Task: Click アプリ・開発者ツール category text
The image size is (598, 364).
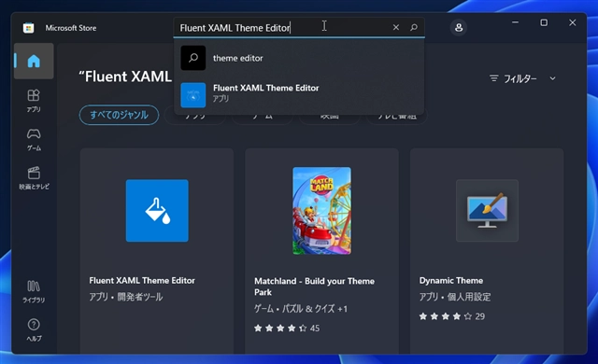Action: coord(126,297)
